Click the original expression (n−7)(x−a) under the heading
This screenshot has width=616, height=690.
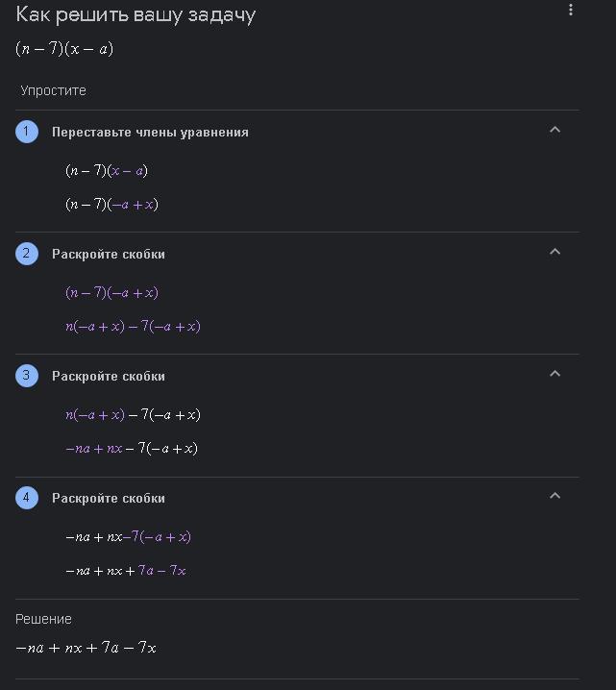[64, 49]
